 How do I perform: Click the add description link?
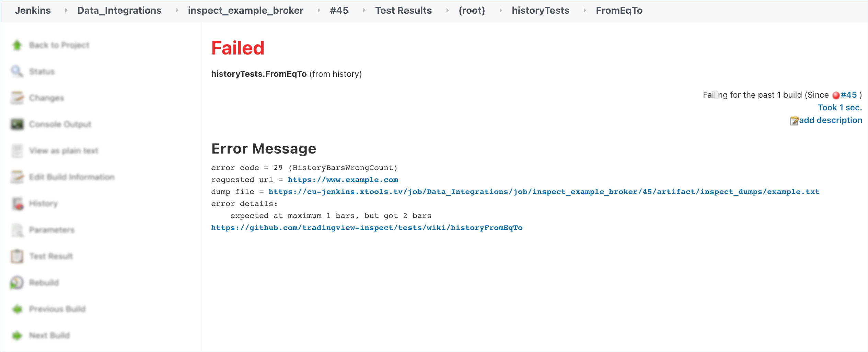pyautogui.click(x=830, y=120)
